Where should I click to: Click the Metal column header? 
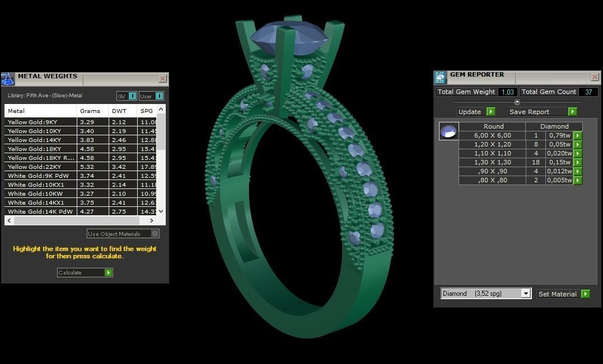click(40, 111)
